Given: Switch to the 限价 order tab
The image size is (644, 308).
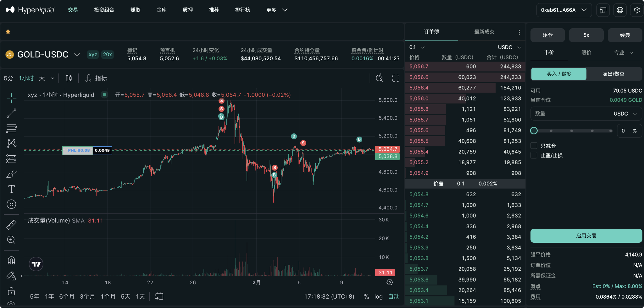Looking at the screenshot, I should click(x=587, y=53).
